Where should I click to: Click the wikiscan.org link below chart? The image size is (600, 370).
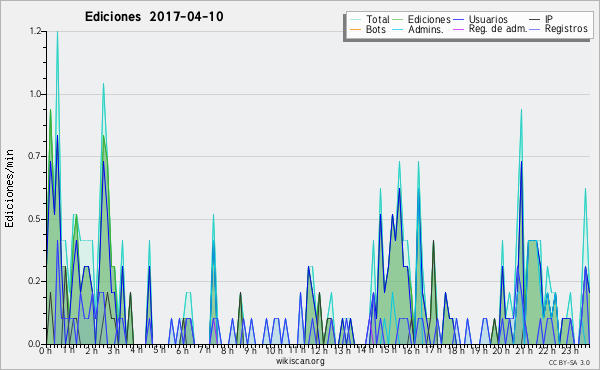pyautogui.click(x=300, y=361)
